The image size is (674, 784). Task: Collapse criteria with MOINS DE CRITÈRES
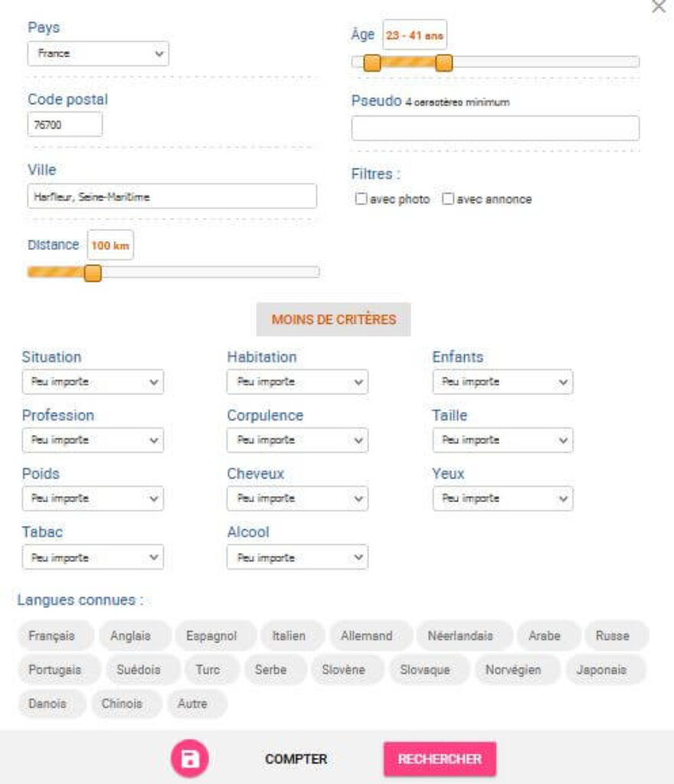pos(334,319)
